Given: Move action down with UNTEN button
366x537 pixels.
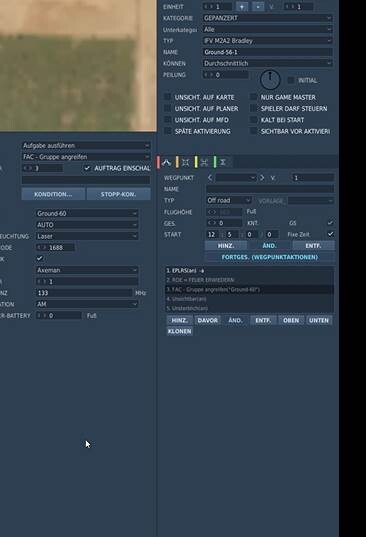Looking at the screenshot, I should [319, 320].
